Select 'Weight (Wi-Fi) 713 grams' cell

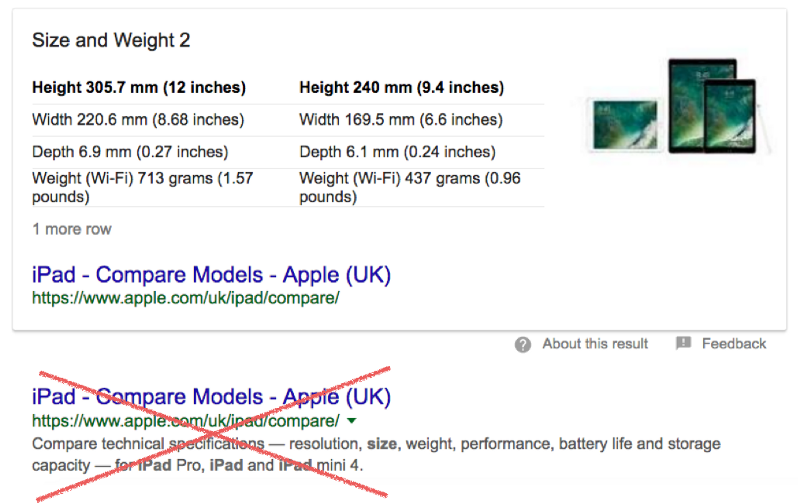143,187
